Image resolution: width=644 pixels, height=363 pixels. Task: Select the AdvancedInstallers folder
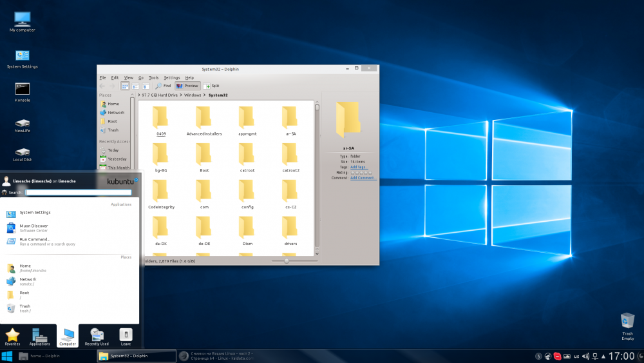tap(204, 121)
